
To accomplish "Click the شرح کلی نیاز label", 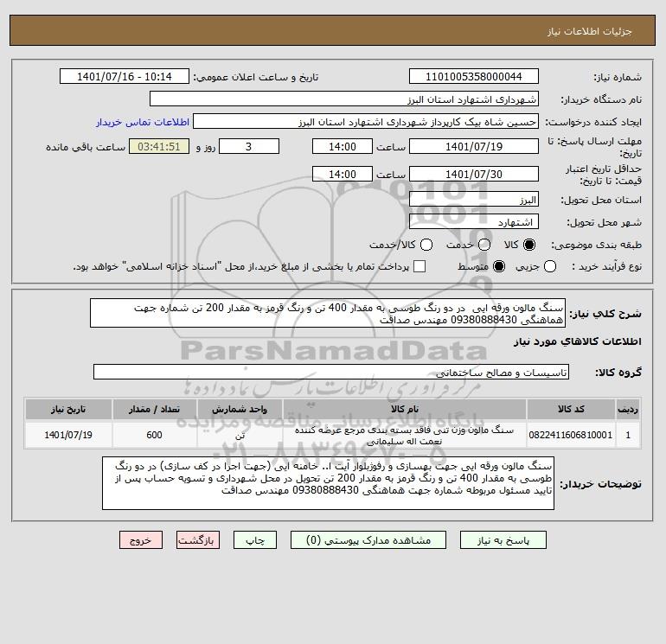I will tap(605, 314).
